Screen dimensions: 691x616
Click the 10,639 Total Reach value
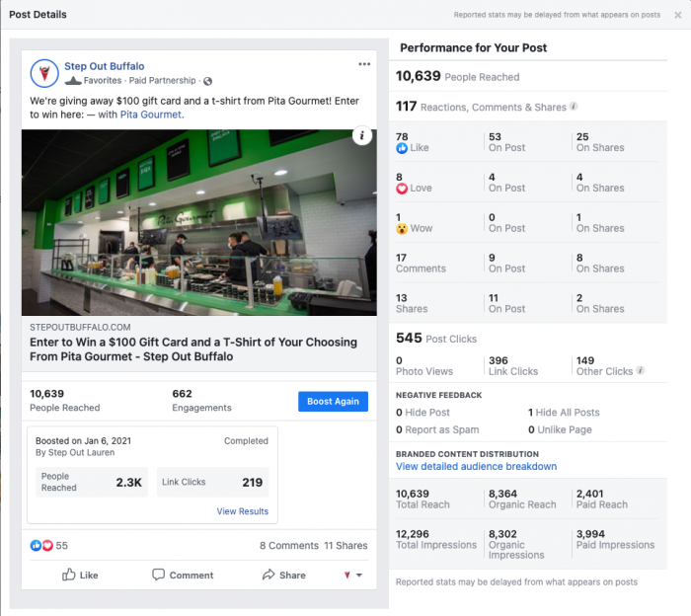pos(422,499)
